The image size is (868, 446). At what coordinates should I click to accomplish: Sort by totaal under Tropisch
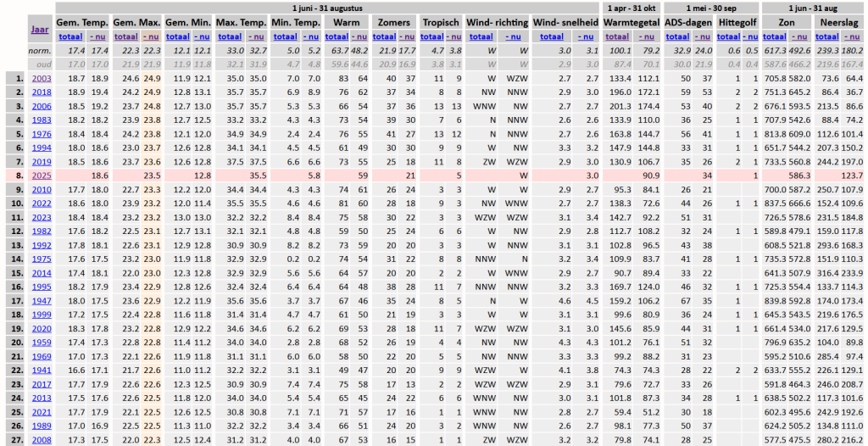pos(432,36)
